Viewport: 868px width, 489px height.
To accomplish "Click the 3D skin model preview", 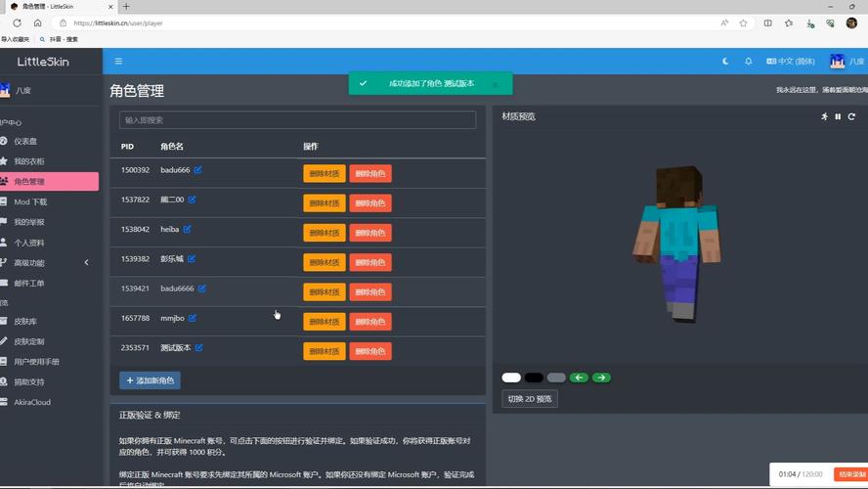I will pyautogui.click(x=677, y=244).
